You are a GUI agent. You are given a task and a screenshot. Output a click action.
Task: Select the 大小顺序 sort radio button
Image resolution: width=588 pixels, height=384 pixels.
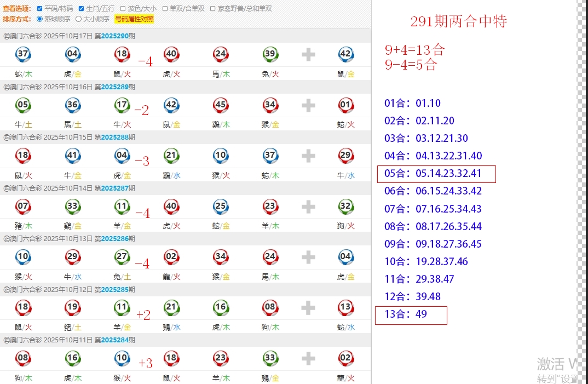pyautogui.click(x=78, y=19)
